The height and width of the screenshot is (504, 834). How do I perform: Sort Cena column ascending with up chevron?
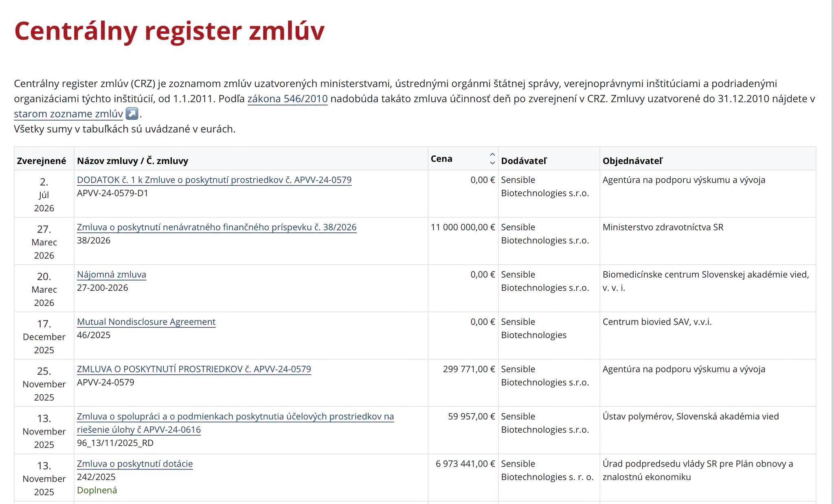coord(492,155)
